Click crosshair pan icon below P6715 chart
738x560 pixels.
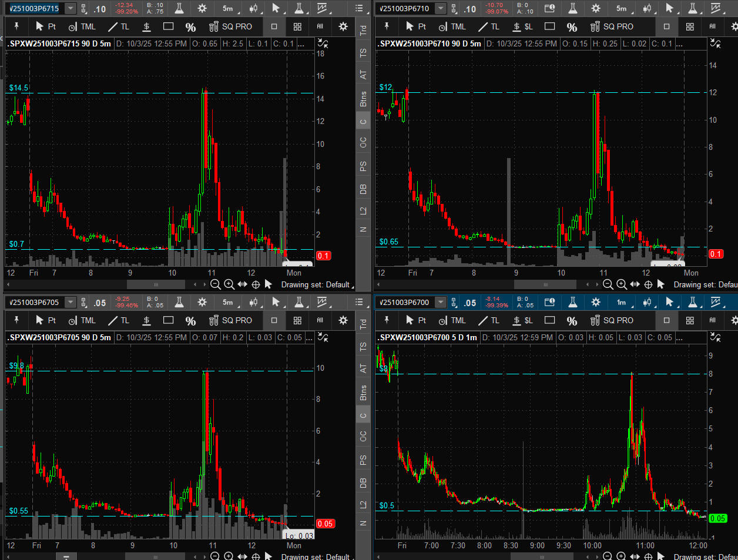(256, 284)
